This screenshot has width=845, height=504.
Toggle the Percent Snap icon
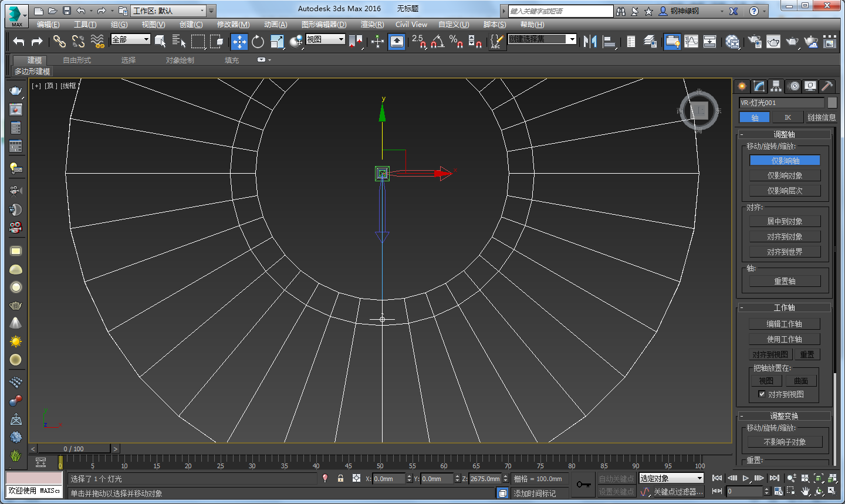[456, 41]
